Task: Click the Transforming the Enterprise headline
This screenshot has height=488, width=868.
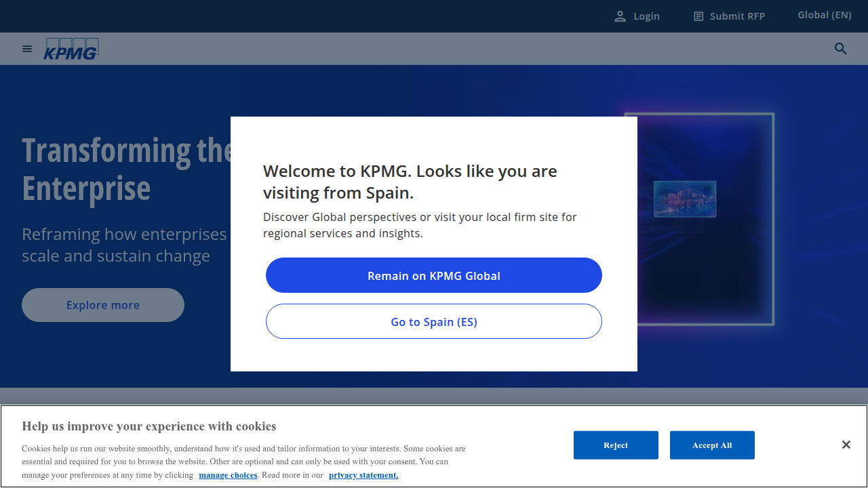Action: [x=126, y=169]
